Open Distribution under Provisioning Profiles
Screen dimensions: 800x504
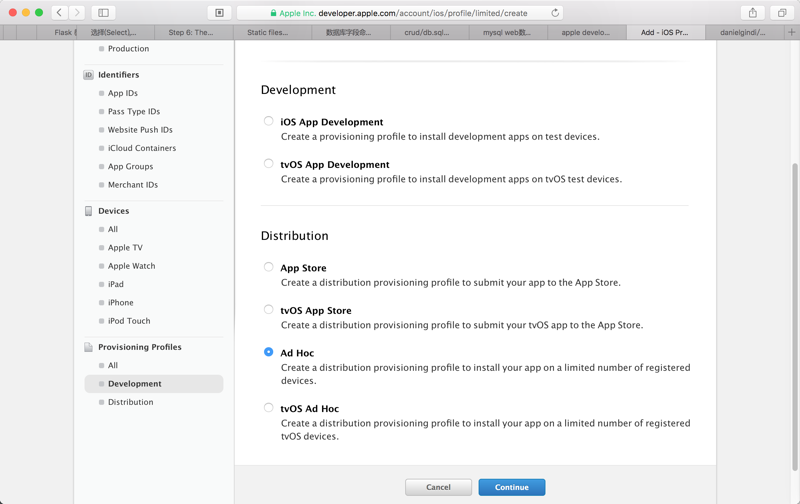(x=130, y=402)
